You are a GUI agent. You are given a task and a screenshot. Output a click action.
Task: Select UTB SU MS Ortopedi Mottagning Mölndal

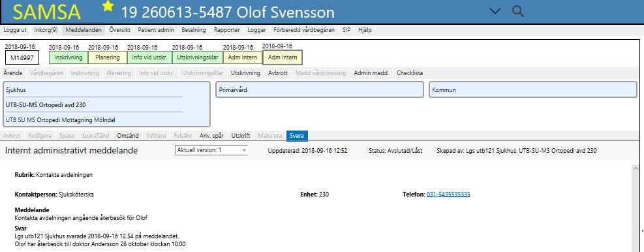[61, 120]
